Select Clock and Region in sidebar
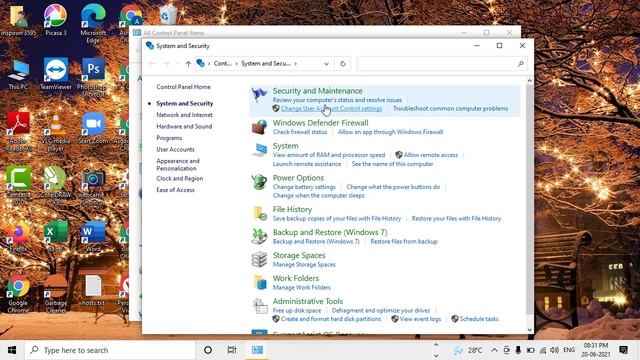This screenshot has height=360, width=640. point(180,178)
